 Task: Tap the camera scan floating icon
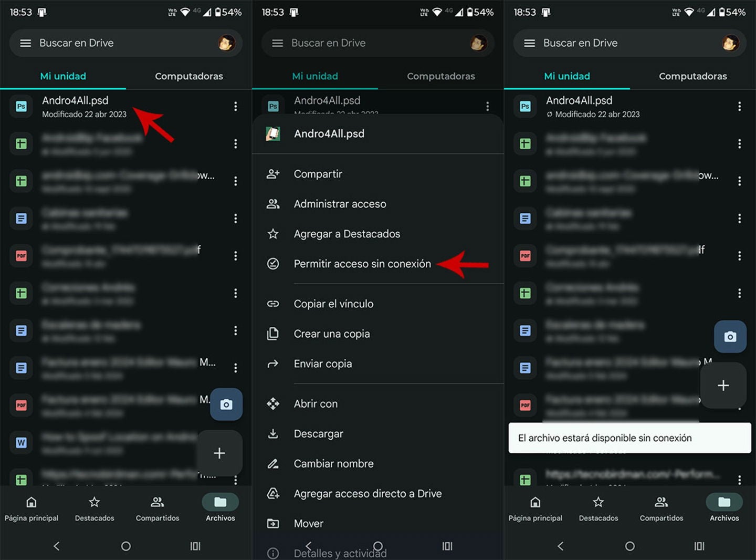point(226,405)
